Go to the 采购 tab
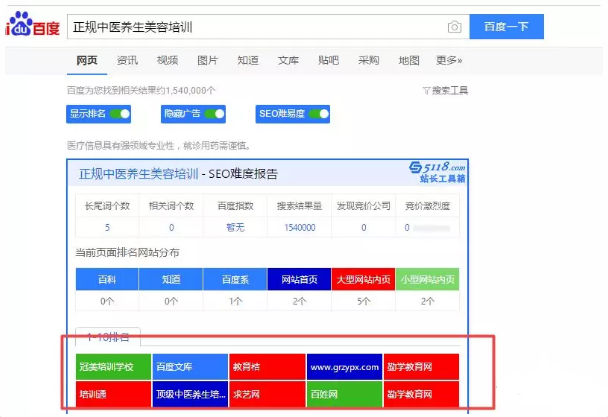 point(369,60)
